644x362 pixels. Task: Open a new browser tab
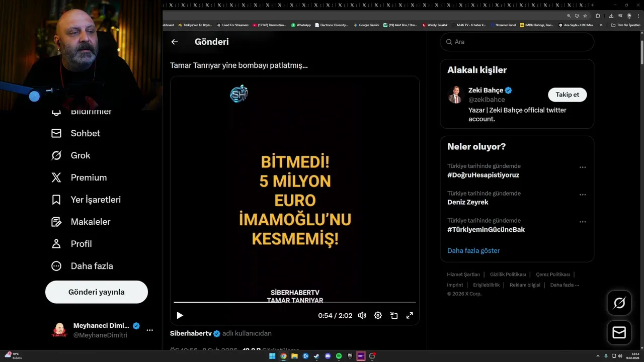592,5
